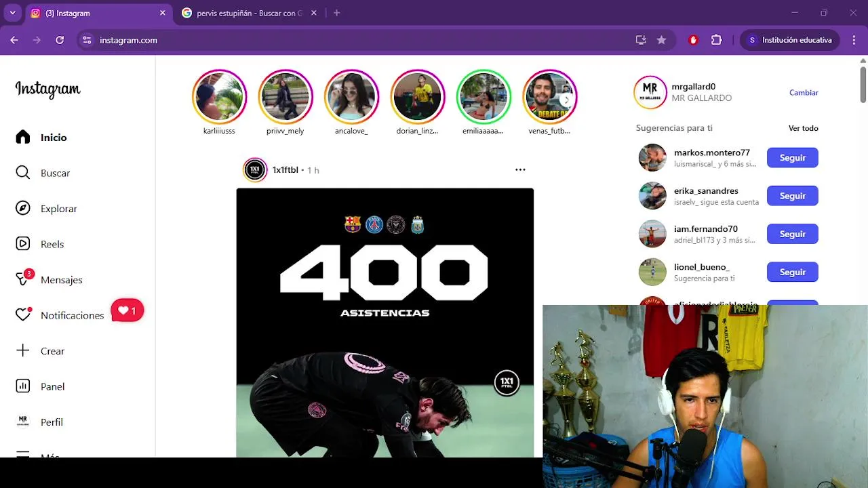The height and width of the screenshot is (488, 868).
Task: Follow iam.fernando70
Action: (792, 234)
